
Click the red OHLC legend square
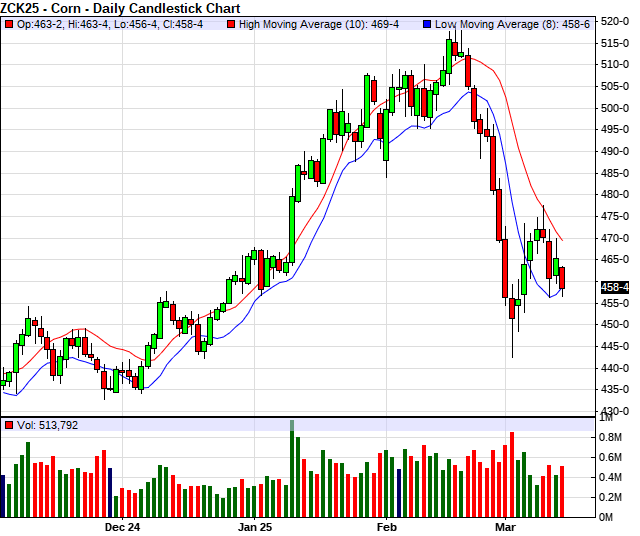pyautogui.click(x=9, y=24)
